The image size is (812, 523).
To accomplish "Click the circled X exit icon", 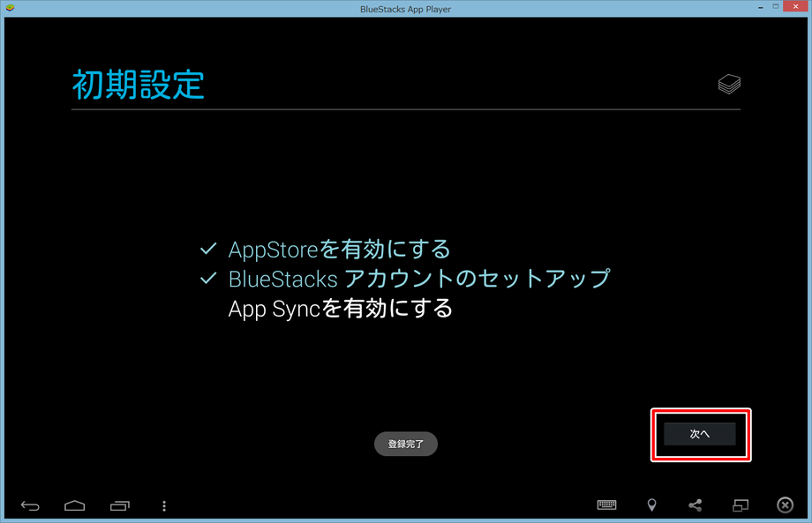I will 785,505.
